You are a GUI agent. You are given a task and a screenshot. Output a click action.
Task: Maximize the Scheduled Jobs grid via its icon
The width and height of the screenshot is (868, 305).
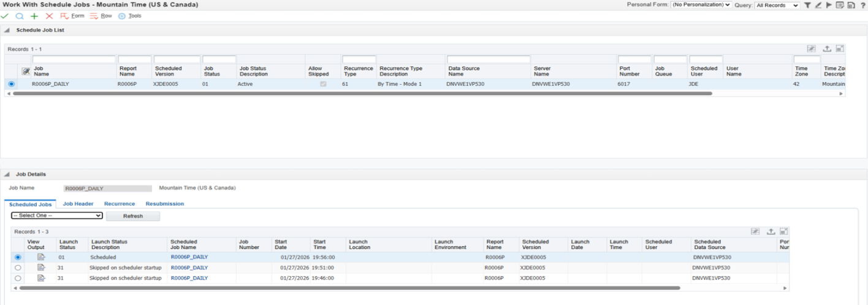(784, 231)
